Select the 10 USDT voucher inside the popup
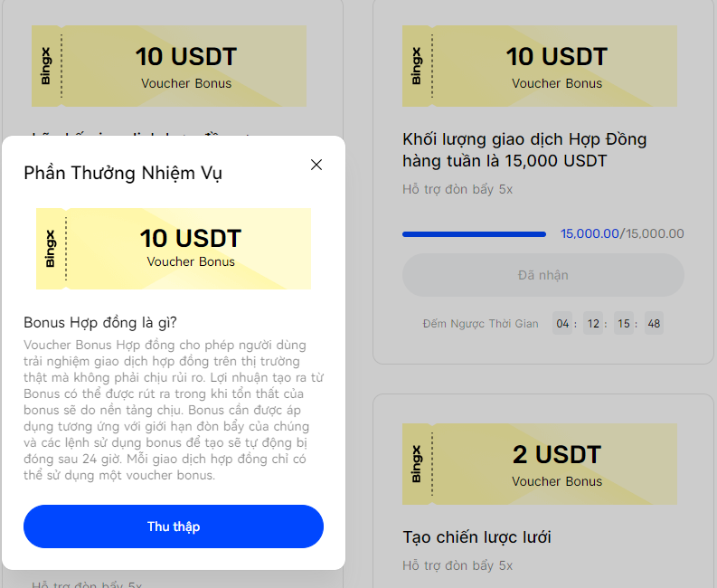 (x=174, y=249)
